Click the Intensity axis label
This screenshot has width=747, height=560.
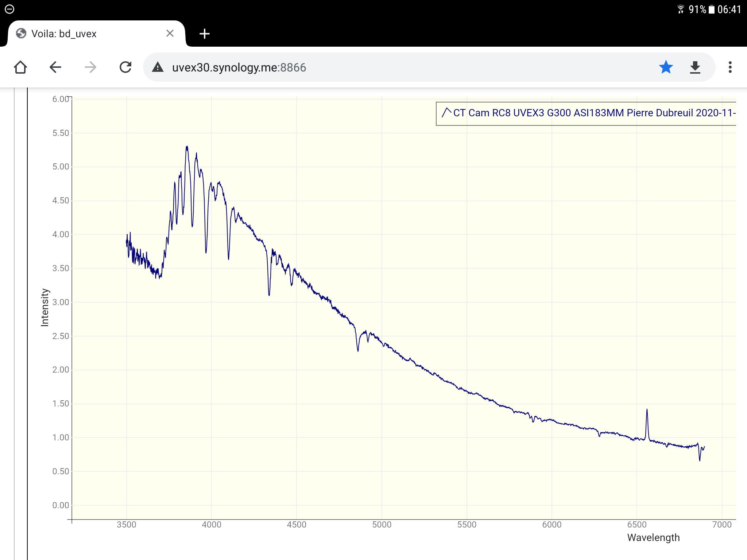pos(45,307)
